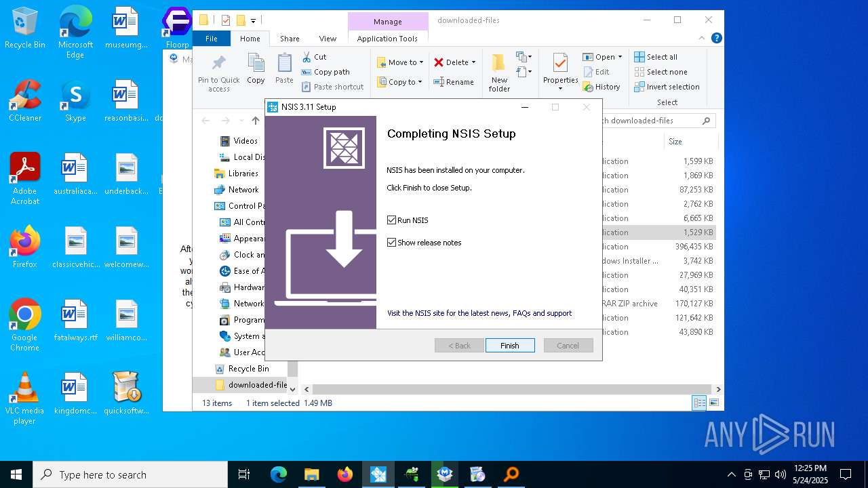This screenshot has width=868, height=488.
Task: Open the Quick Access Toolbar dropdown
Action: (x=253, y=21)
